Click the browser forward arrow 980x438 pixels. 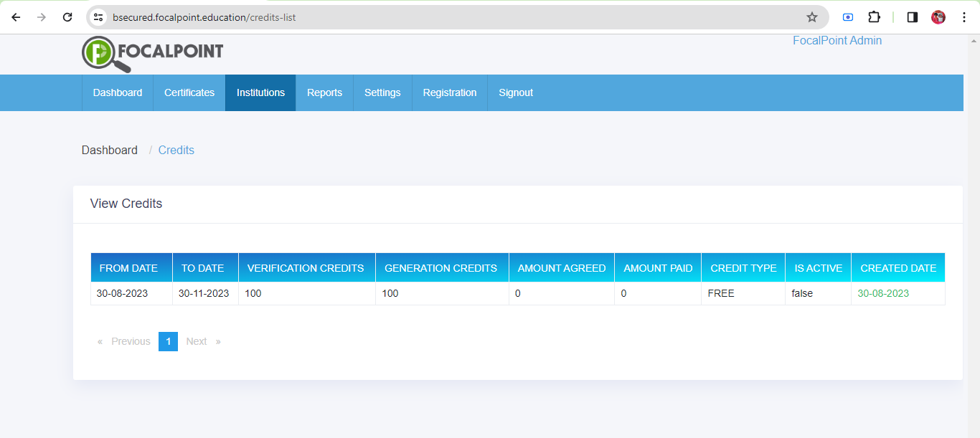[43, 16]
